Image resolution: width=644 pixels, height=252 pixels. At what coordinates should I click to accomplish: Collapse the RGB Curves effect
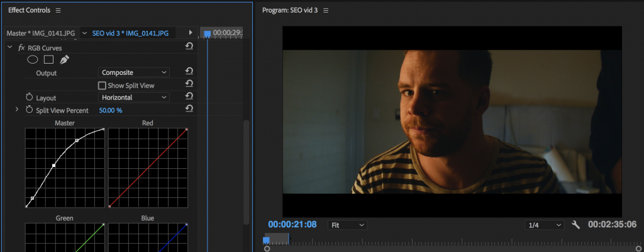[x=10, y=47]
